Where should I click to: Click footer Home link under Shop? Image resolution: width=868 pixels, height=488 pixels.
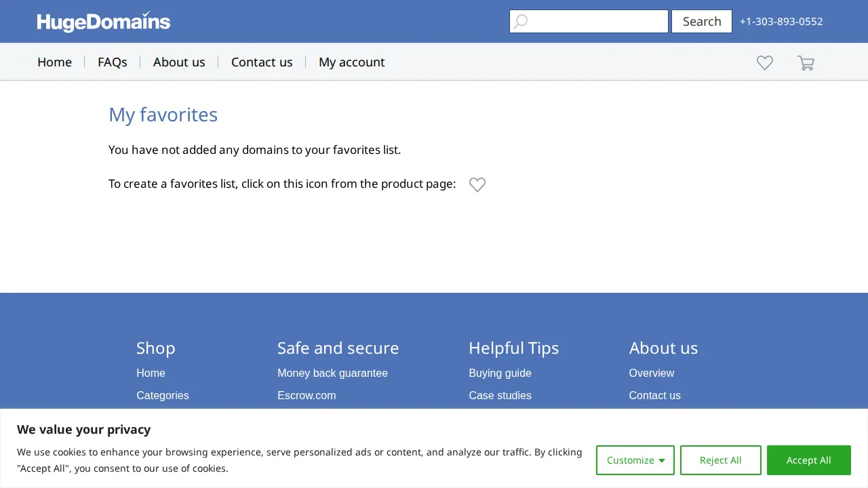(151, 373)
